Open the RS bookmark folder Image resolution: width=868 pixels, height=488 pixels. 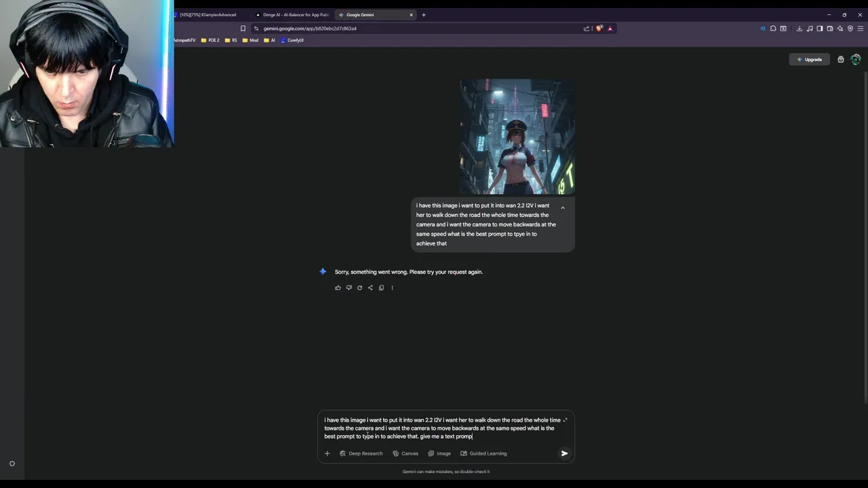pos(231,40)
